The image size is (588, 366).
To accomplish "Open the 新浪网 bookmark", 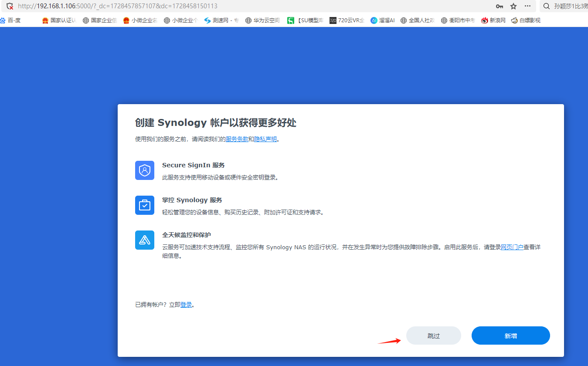I will coord(493,20).
